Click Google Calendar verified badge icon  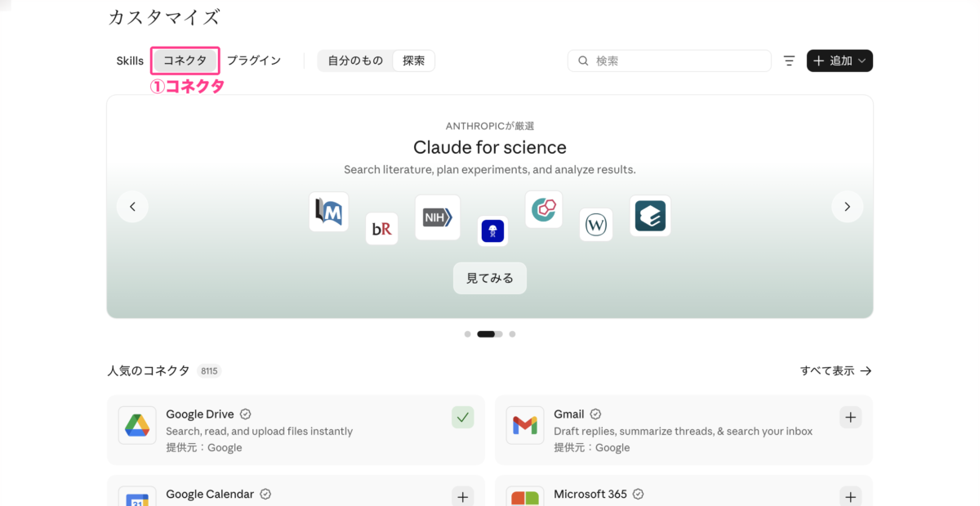[265, 494]
